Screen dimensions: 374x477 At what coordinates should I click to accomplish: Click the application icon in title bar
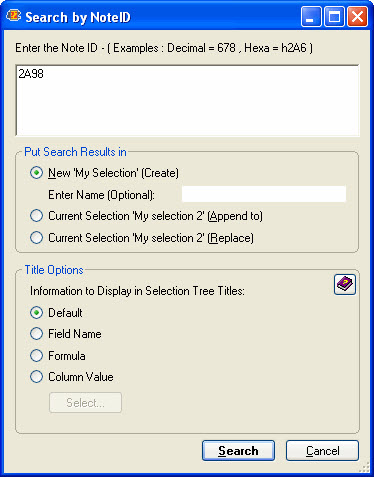[x=14, y=16]
